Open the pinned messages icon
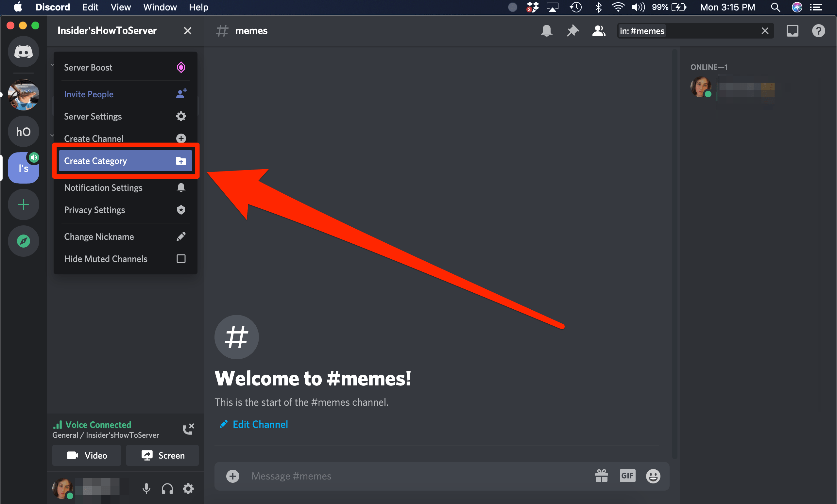 click(572, 31)
